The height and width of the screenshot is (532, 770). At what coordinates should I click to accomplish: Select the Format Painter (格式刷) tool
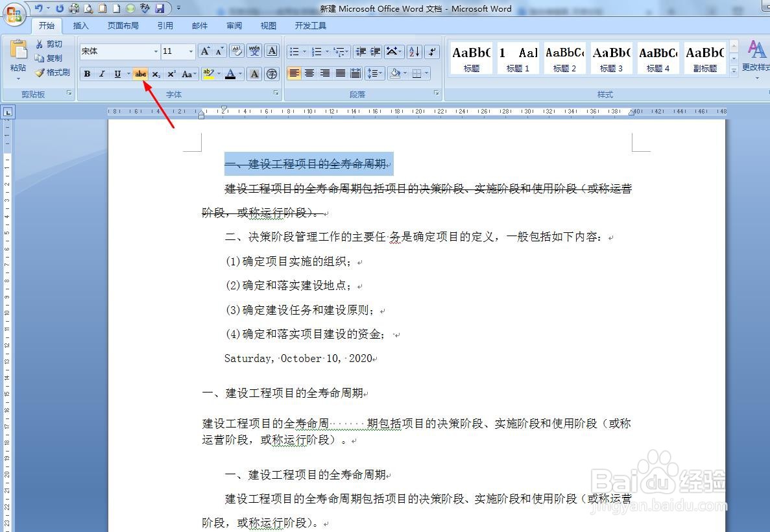point(52,73)
